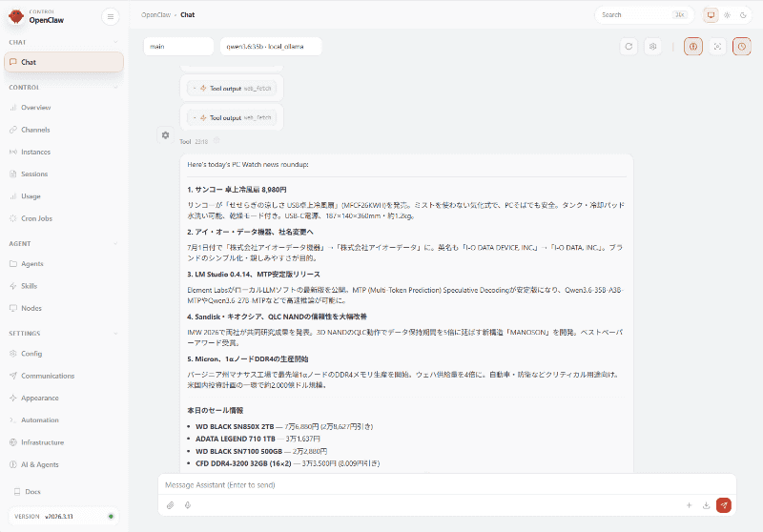
Task: Expand the second Tool output web_fetch
Action: [232, 117]
